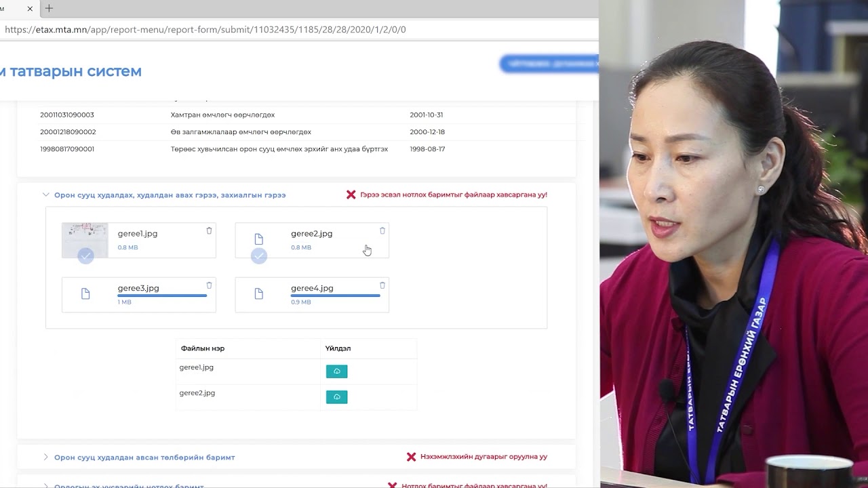The width and height of the screenshot is (868, 488).
Task: Expand the Орон сууц худалдан авсан төлбөрийн баримт section
Action: pyautogui.click(x=46, y=457)
